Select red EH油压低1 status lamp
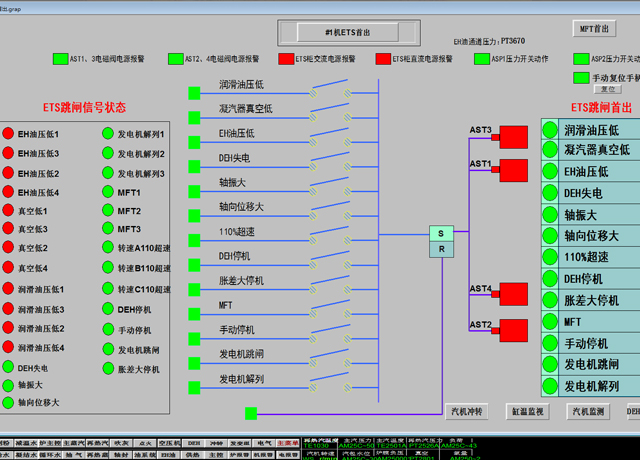The height and width of the screenshot is (460, 640). (x=8, y=134)
